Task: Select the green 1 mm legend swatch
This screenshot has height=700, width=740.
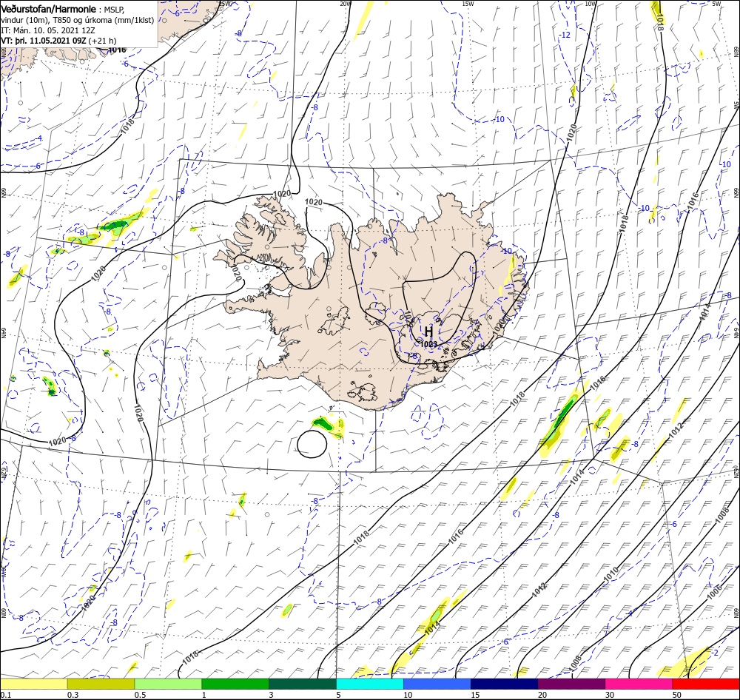Action: point(235,684)
